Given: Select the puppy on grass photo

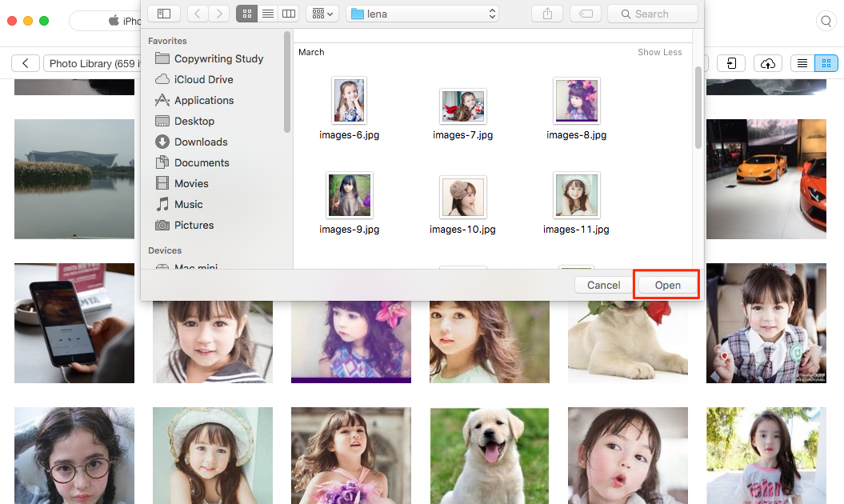Looking at the screenshot, I should pyautogui.click(x=490, y=455).
